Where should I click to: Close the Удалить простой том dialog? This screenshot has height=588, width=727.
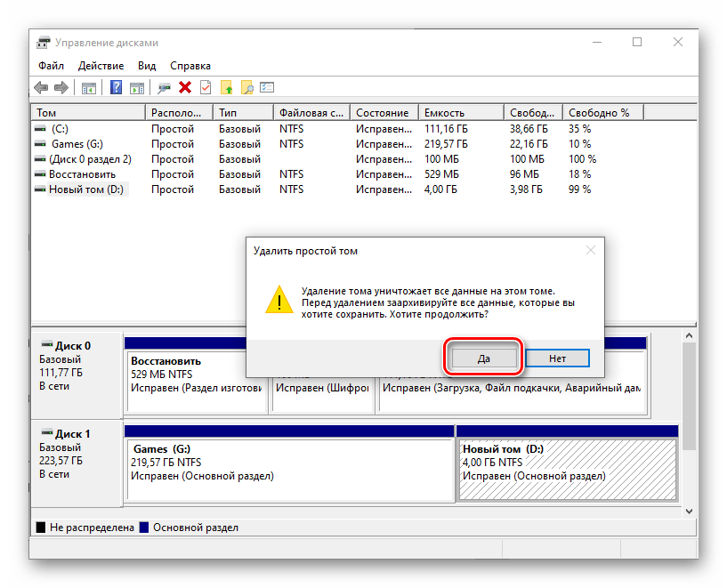[x=590, y=251]
